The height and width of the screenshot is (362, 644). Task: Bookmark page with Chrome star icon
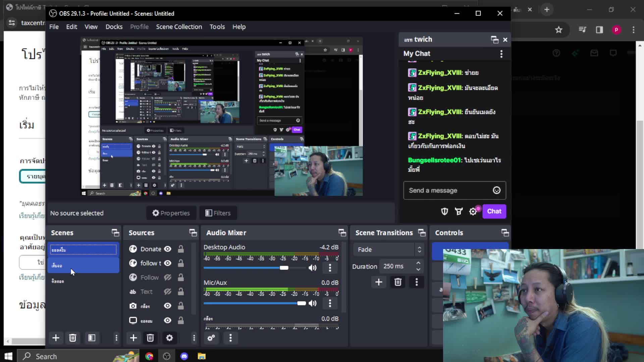pos(558,30)
